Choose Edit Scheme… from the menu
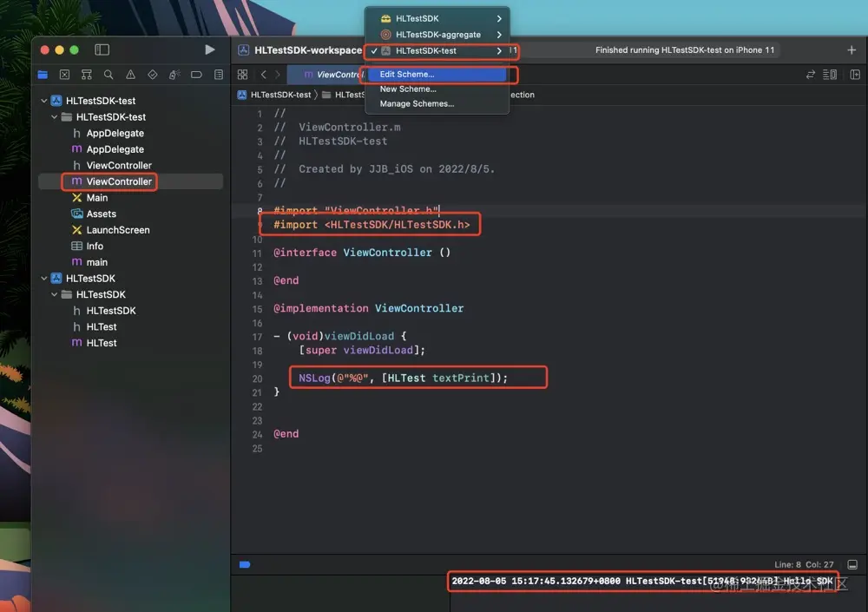This screenshot has height=612, width=868. [x=437, y=74]
